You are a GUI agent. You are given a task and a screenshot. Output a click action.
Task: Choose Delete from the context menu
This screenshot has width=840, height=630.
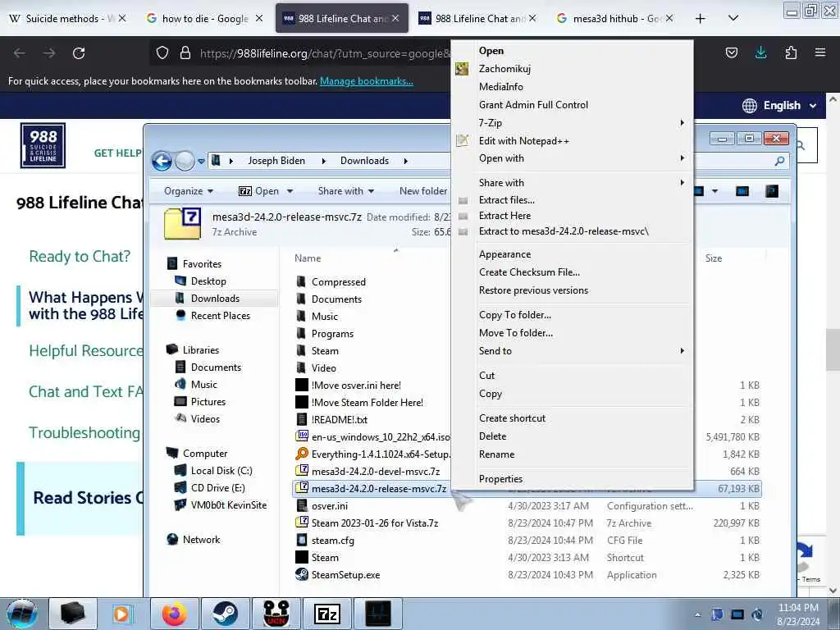tap(492, 436)
